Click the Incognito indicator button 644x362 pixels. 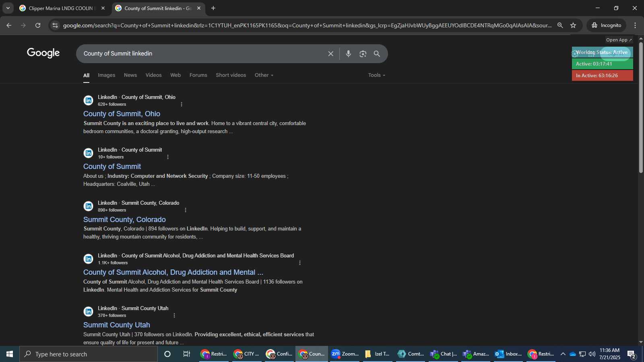pyautogui.click(x=606, y=25)
